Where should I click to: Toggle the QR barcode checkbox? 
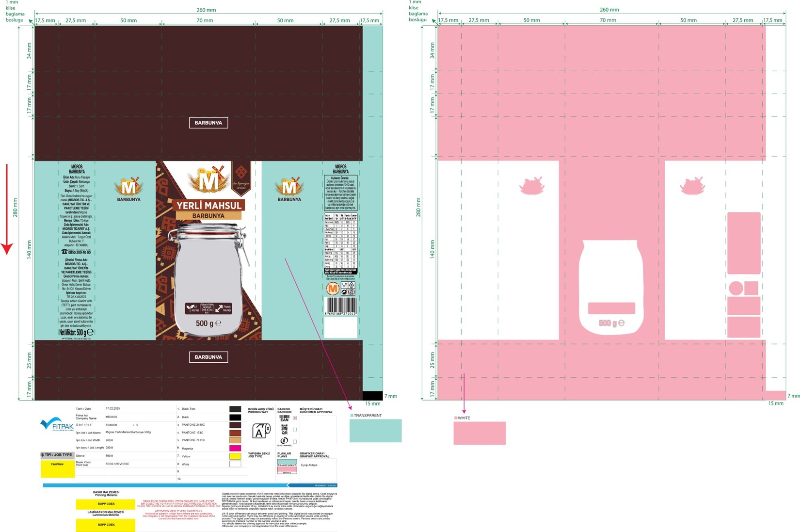[295, 429]
